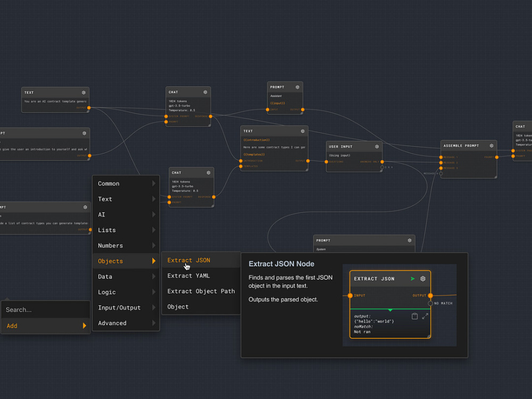Click Templates input port on middle TEXT node

pyautogui.click(x=241, y=166)
